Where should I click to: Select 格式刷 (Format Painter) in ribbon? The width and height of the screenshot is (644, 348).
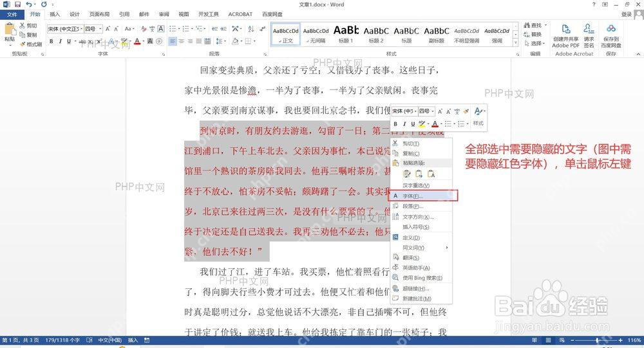[x=31, y=44]
